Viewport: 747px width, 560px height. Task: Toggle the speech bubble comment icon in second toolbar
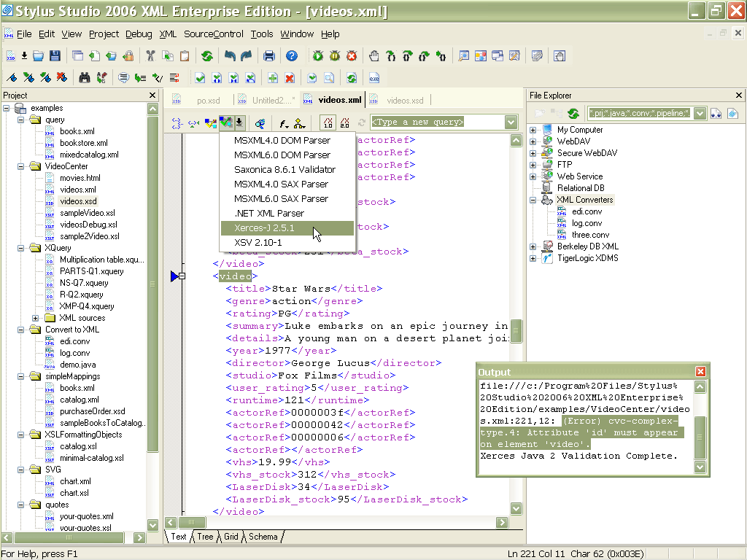click(x=123, y=77)
